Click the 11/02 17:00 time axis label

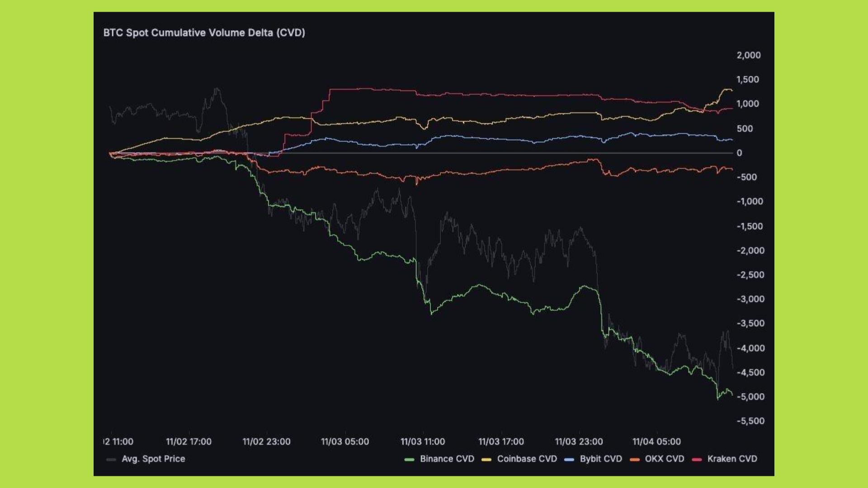pyautogui.click(x=189, y=441)
